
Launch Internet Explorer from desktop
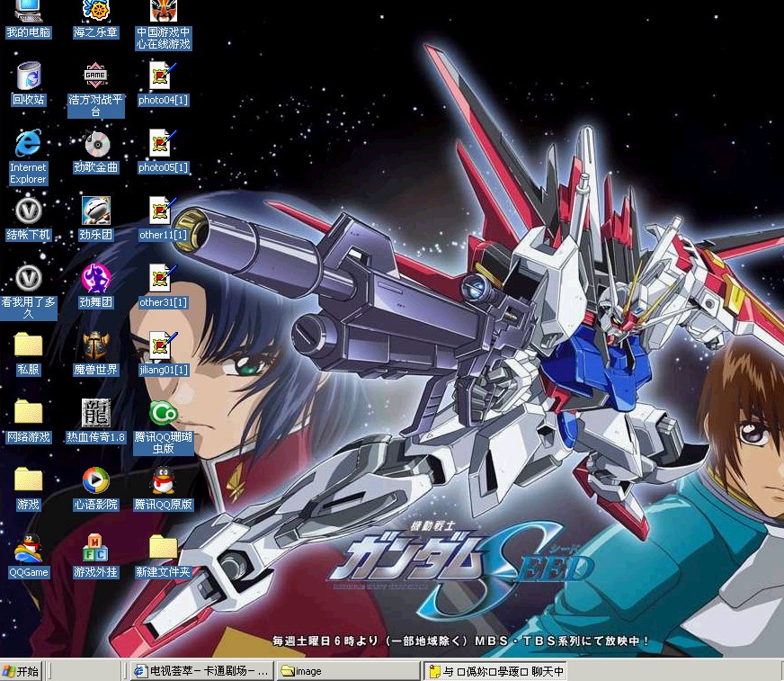tap(28, 144)
